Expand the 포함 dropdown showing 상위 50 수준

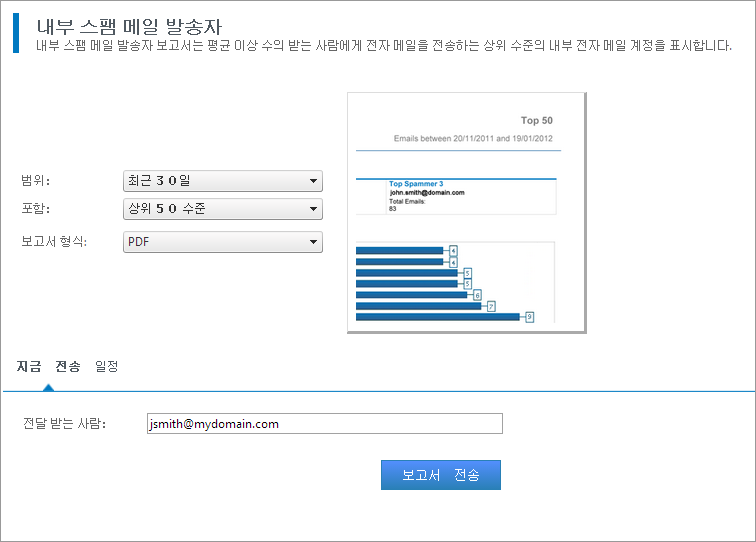pos(222,209)
